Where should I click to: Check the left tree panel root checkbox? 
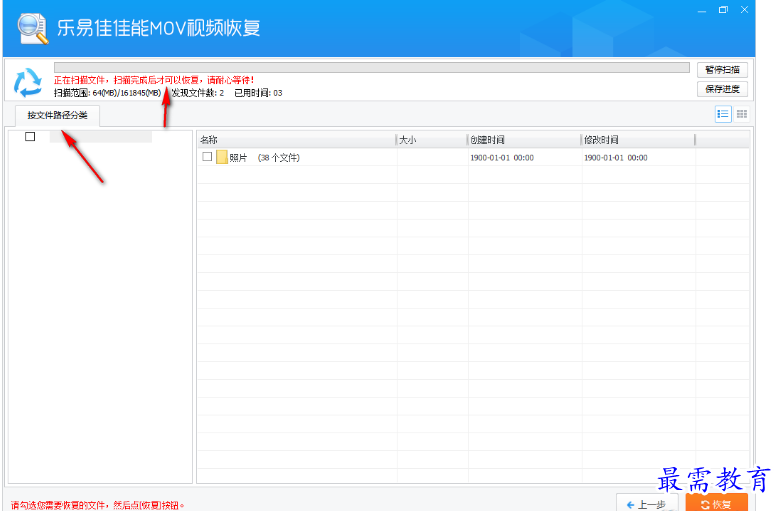(30, 137)
